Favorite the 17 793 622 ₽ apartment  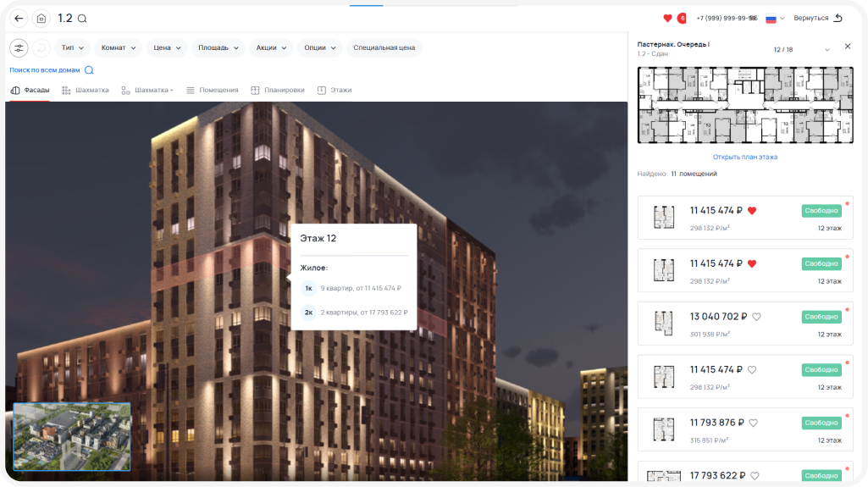[755, 476]
